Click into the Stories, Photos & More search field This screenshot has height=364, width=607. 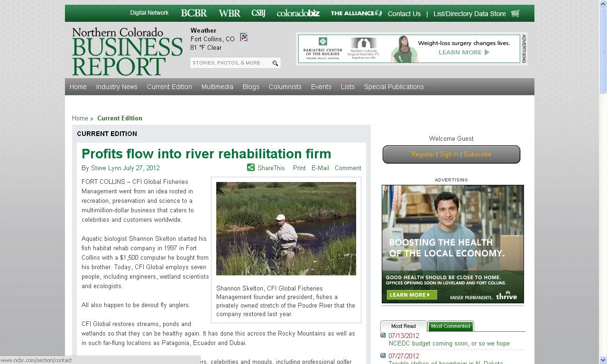(x=230, y=63)
